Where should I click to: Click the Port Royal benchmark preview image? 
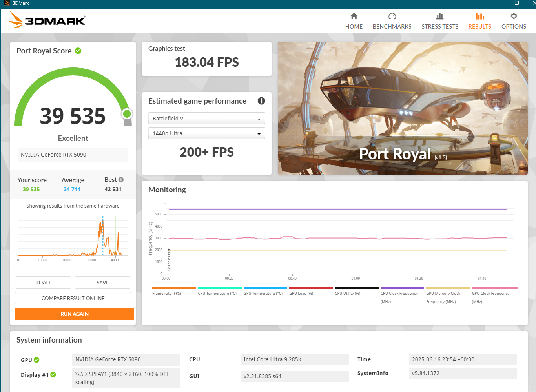403,108
